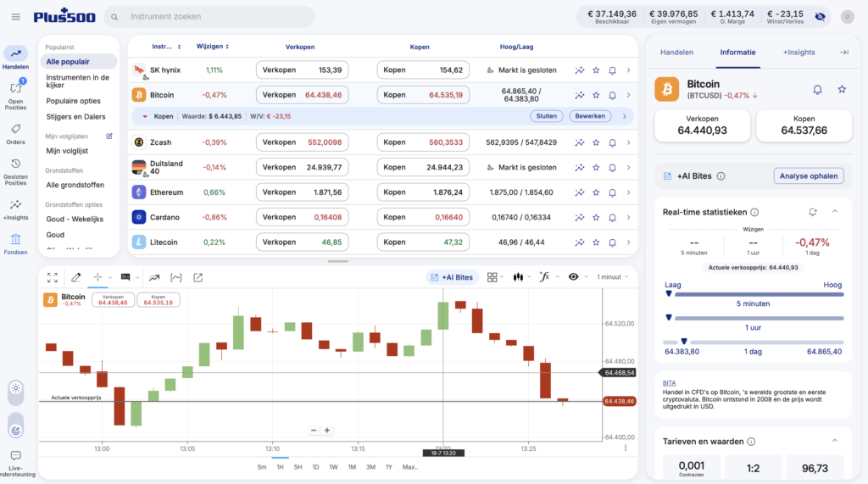Select the chart drawing pencil tool
This screenshot has width=868, height=484.
(75, 277)
